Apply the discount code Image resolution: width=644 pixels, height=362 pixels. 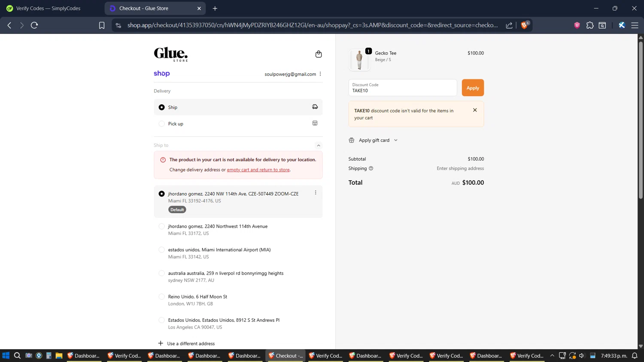pos(473,87)
